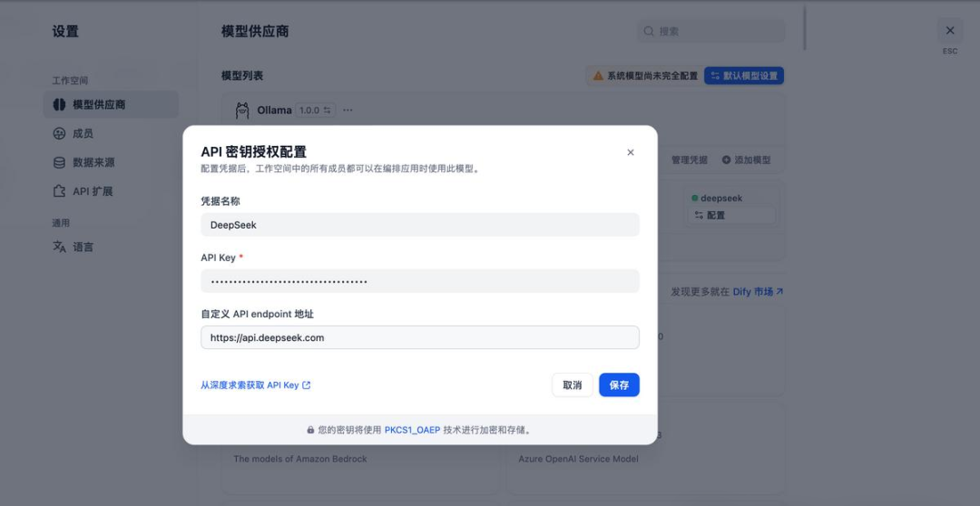Click 管理凭据 in the Ollama card

pyautogui.click(x=690, y=160)
